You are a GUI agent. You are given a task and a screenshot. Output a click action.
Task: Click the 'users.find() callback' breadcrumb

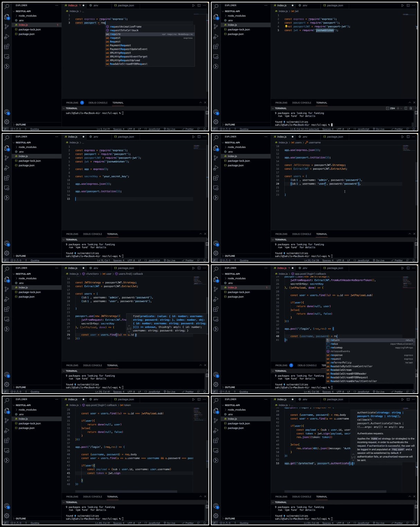click(x=129, y=274)
